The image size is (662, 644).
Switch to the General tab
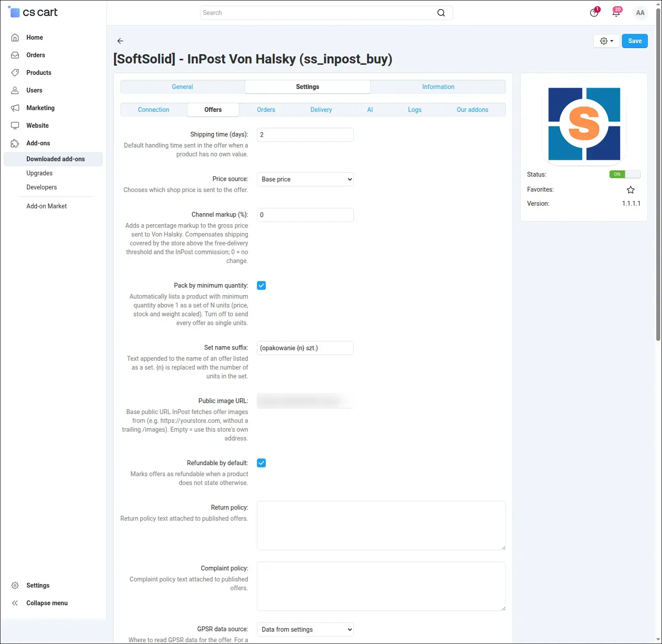pyautogui.click(x=182, y=87)
